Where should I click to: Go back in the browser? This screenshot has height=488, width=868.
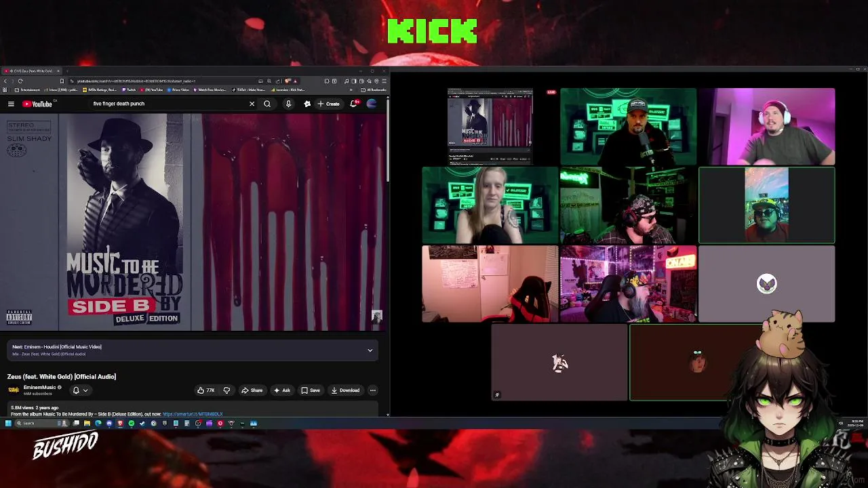pos(5,81)
